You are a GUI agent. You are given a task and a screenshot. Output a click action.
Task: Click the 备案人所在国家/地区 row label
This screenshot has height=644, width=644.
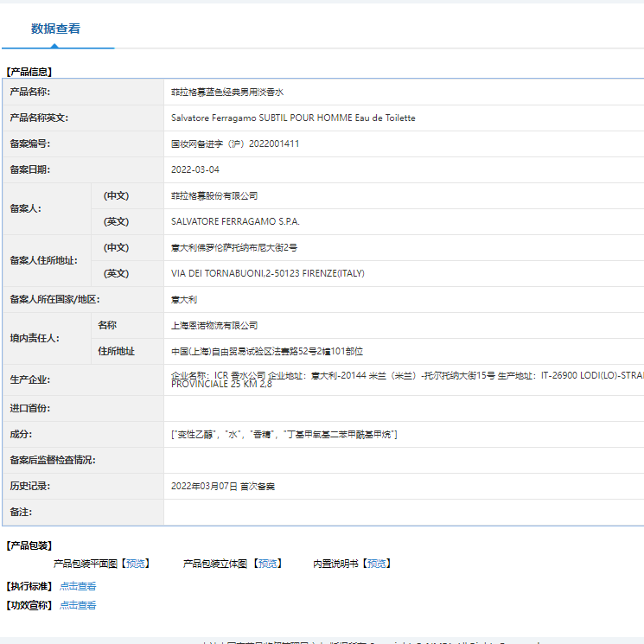(54, 299)
